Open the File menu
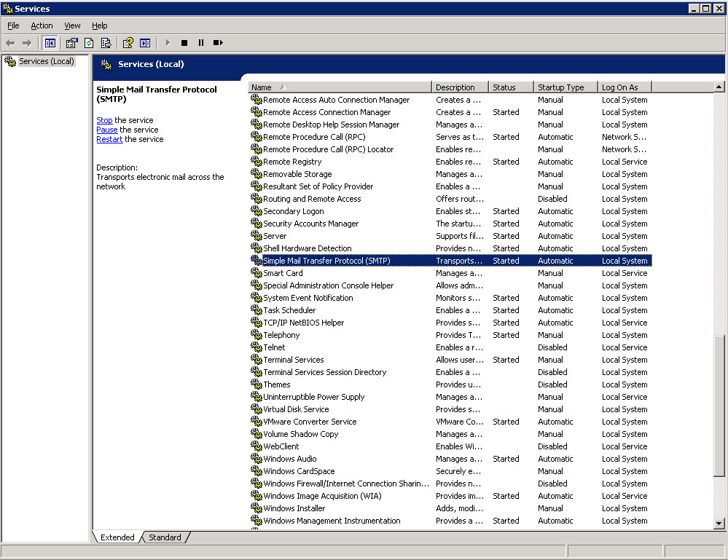This screenshot has height=560, width=728. [13, 25]
